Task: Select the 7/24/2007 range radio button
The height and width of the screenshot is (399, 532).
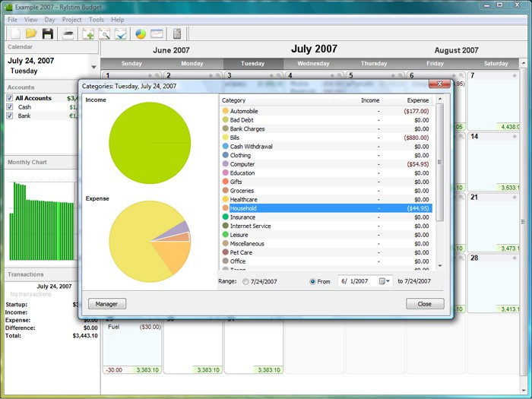Action: (245, 282)
